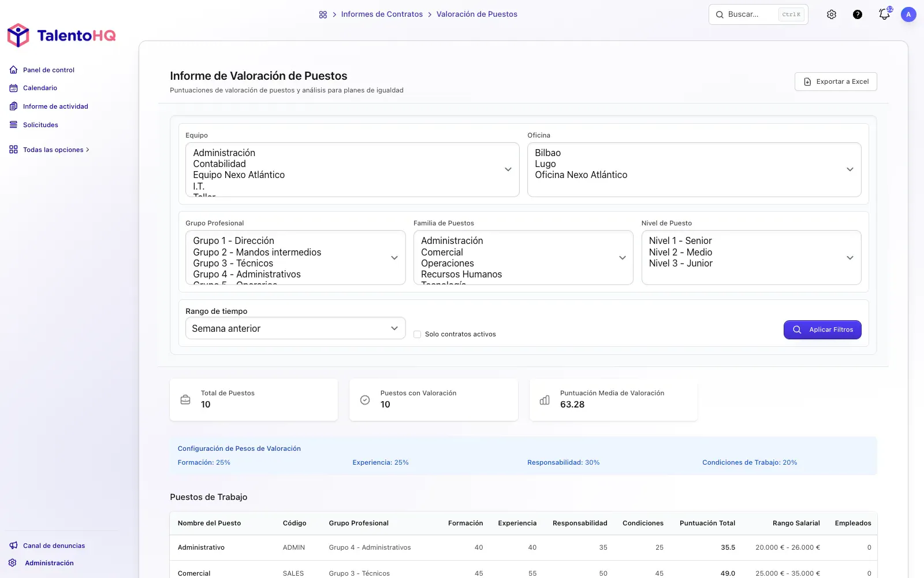This screenshot has height=578, width=924.
Task: Follow Valoración de Puestos breadcrumb
Action: point(476,14)
